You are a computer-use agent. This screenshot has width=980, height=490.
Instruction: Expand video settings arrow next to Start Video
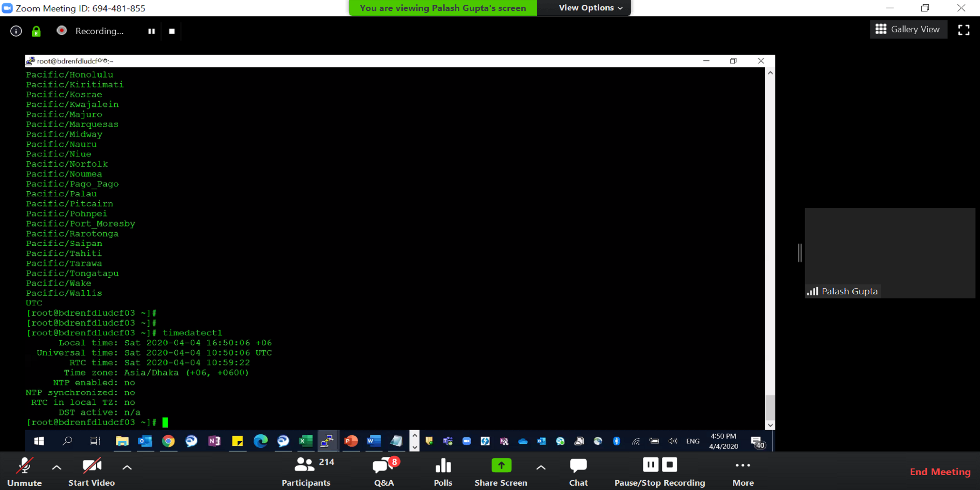click(127, 467)
